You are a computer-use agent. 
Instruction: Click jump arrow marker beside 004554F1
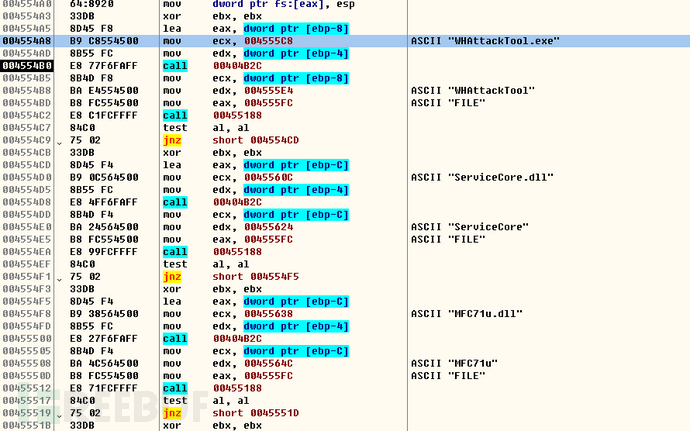tap(59, 279)
